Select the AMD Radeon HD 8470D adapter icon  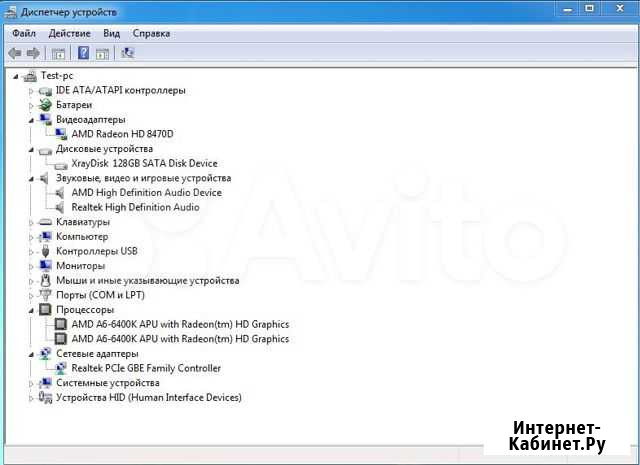61,134
